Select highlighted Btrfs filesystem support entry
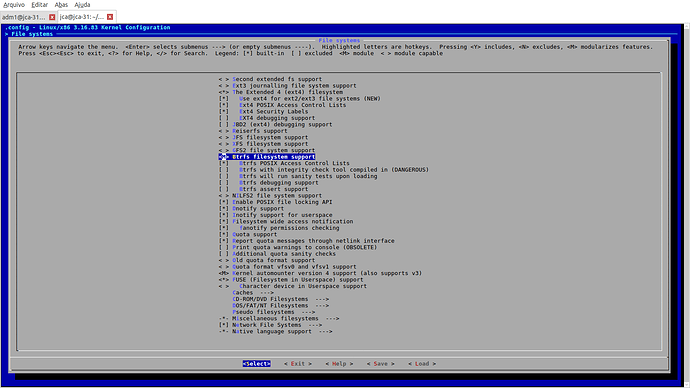Viewport: 690px width, 388px height. (x=267, y=157)
